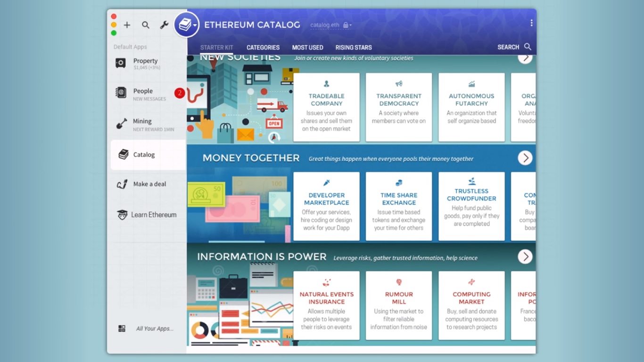Click the SEARCH label in header
The width and height of the screenshot is (644, 362).
508,47
